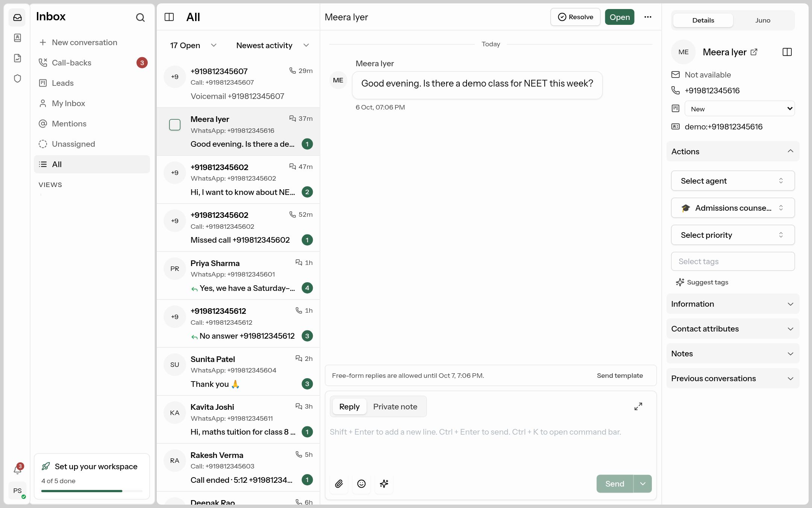Expand the reply editor with arrows icon
The image size is (812, 508).
[x=638, y=406]
